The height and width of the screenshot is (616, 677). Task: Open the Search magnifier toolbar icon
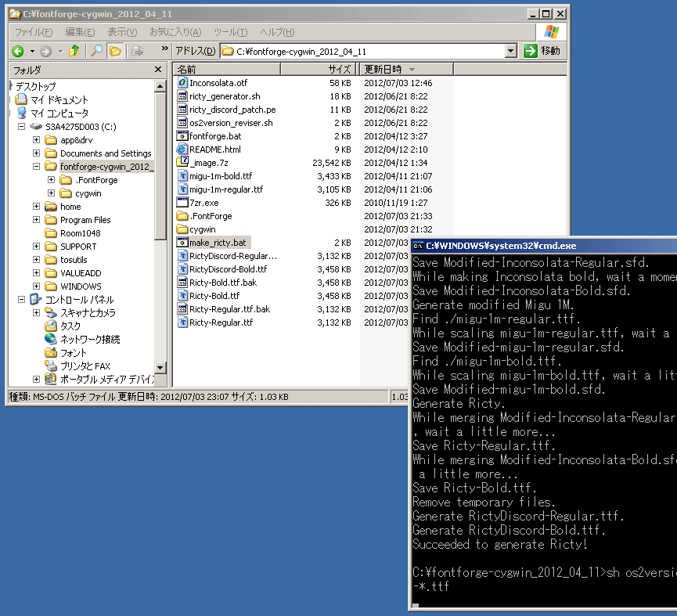[97, 51]
